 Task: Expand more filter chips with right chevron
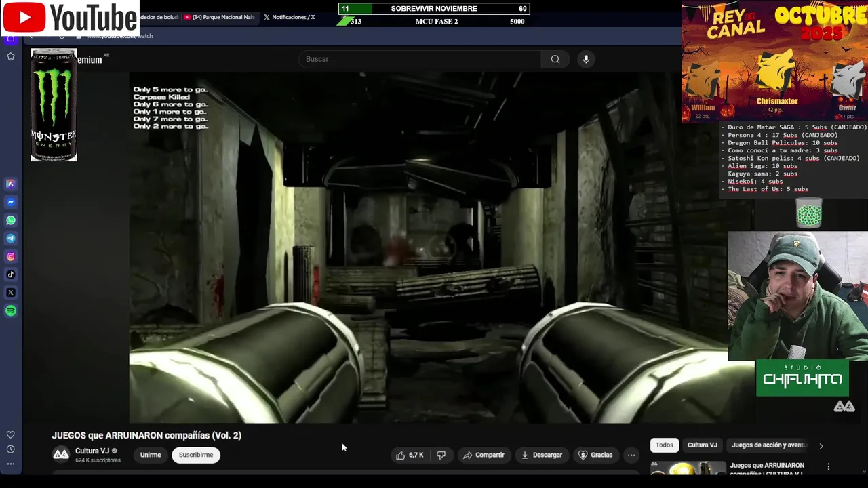(821, 445)
